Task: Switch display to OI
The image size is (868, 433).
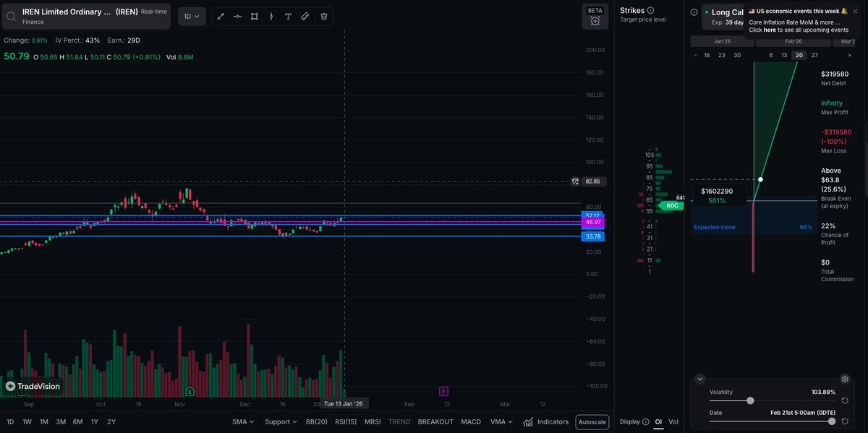Action: tap(658, 421)
